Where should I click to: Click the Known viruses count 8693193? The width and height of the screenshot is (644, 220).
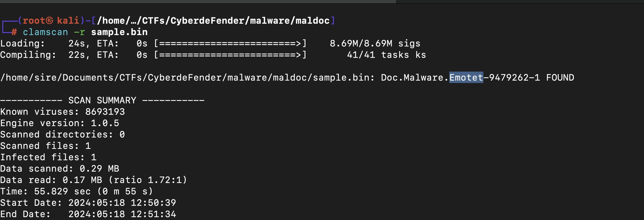(105, 111)
